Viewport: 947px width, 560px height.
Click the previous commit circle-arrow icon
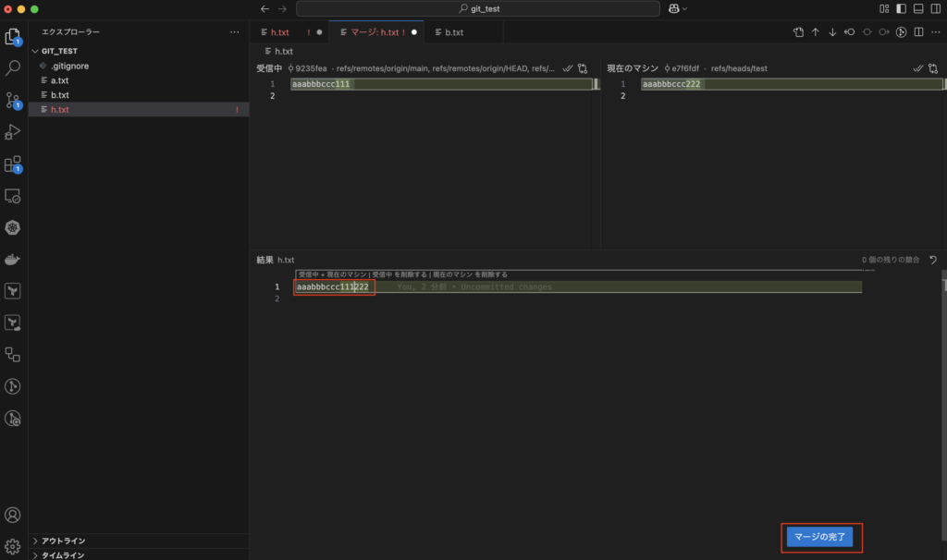tap(849, 32)
